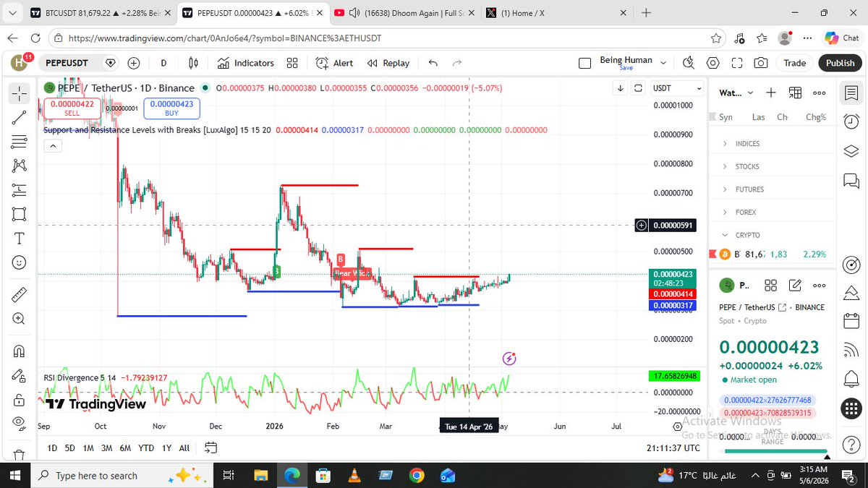Open the layout setup square icon
Screen dimensions: 868x488
click(x=585, y=64)
